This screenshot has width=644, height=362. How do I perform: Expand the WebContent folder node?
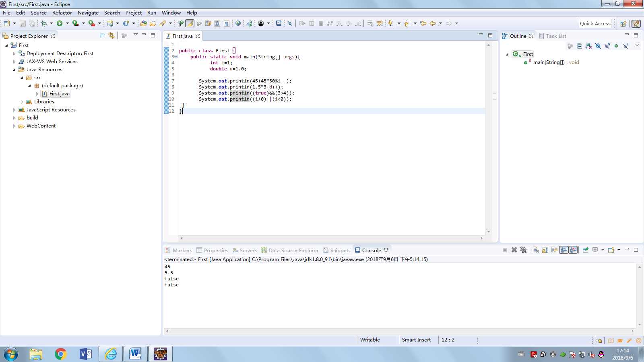(x=14, y=126)
